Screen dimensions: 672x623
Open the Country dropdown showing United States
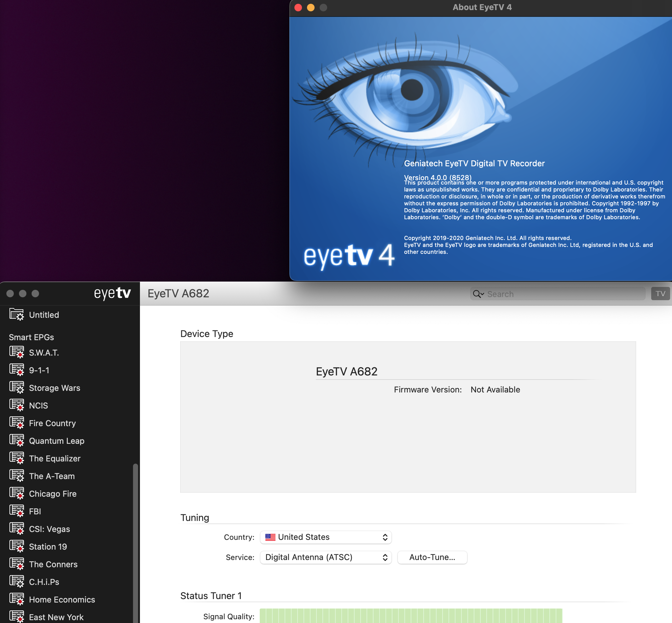click(x=326, y=537)
